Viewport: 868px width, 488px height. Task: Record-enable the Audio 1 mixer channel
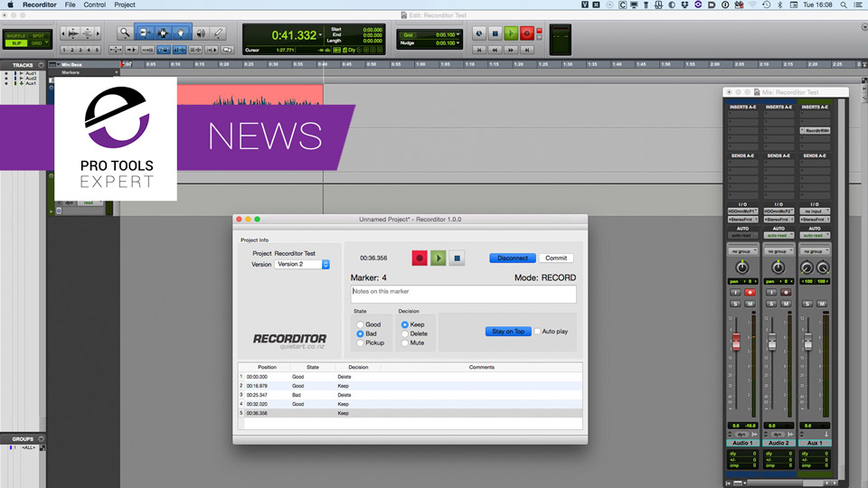tap(750, 292)
